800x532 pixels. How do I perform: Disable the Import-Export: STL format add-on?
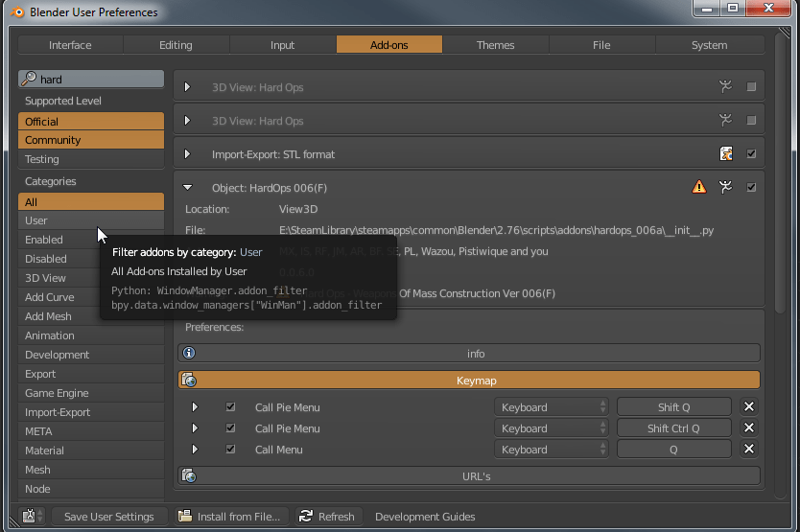pyautogui.click(x=751, y=153)
